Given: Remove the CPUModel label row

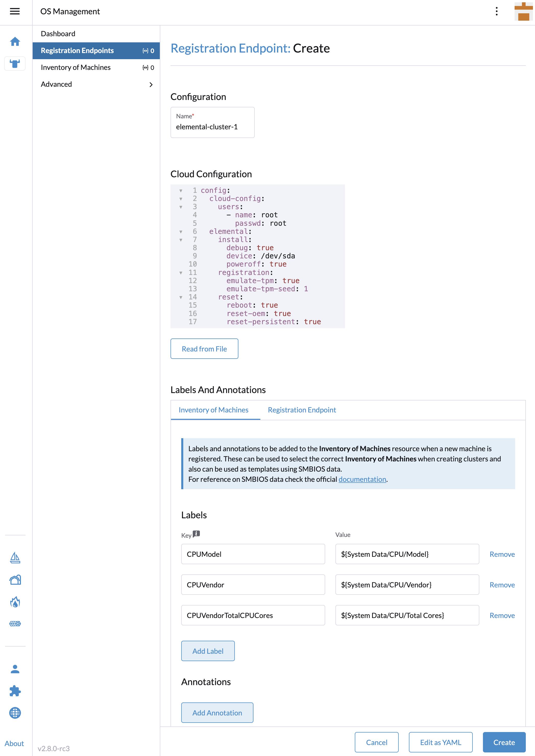Looking at the screenshot, I should pos(502,554).
